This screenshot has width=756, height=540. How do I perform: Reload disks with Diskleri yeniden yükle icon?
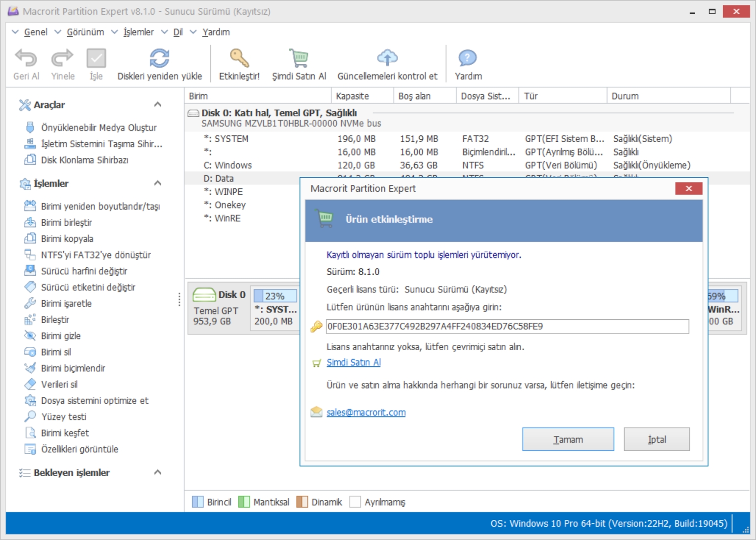[x=159, y=58]
